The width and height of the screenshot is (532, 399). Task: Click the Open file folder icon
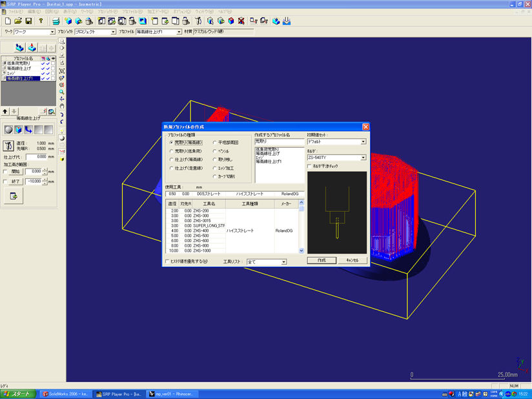[18, 21]
